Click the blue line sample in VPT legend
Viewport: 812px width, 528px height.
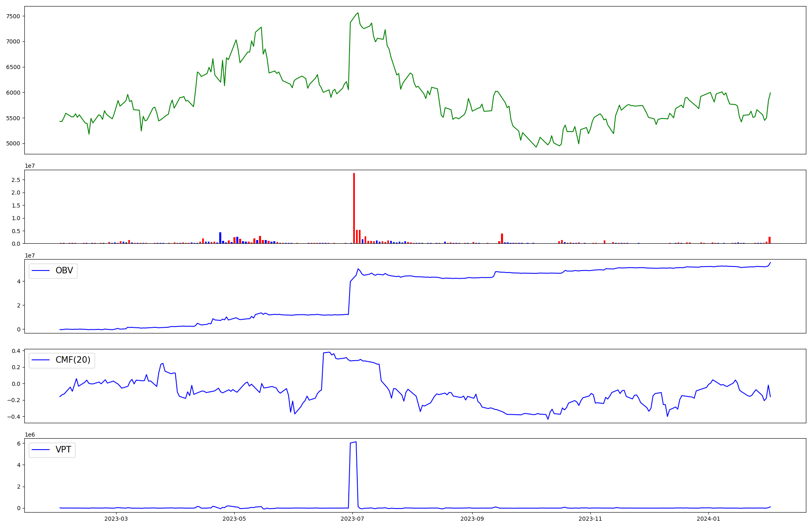click(x=41, y=450)
